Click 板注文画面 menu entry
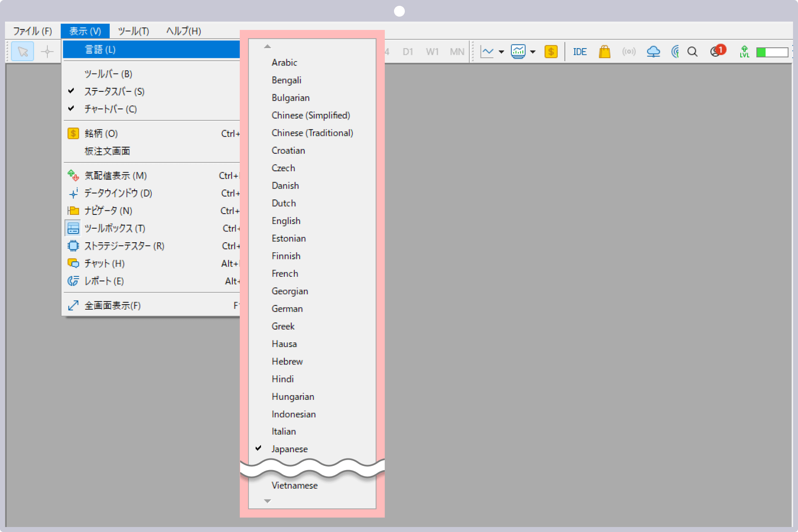This screenshot has height=532, width=798. point(152,151)
